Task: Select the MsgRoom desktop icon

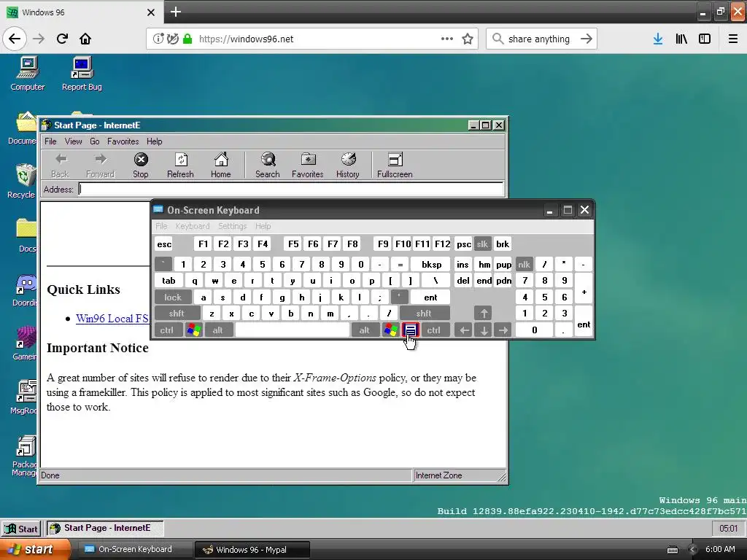Action: pos(24,397)
